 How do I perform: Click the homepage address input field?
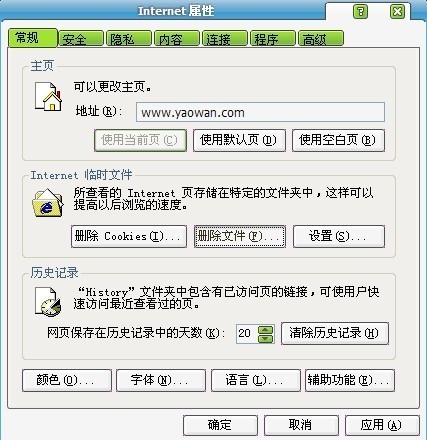point(260,112)
